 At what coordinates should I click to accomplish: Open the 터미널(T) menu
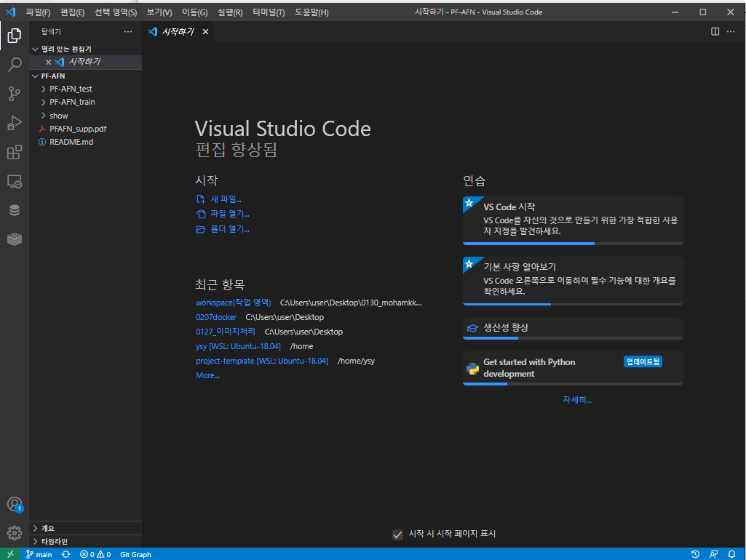click(269, 12)
